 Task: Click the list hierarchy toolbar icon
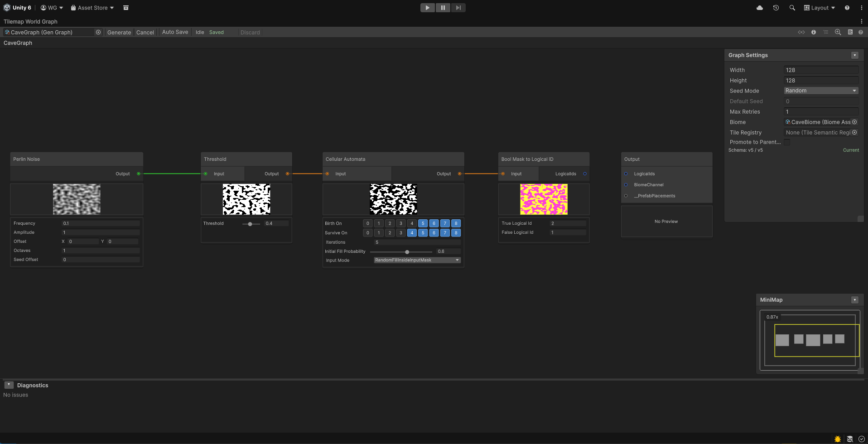point(826,32)
